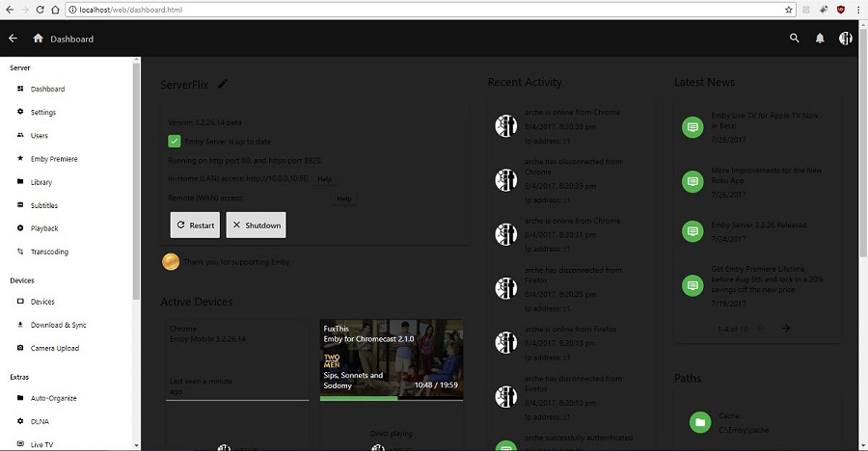Click the Emby supporter gold coin icon
The image size is (868, 451).
pyautogui.click(x=171, y=262)
